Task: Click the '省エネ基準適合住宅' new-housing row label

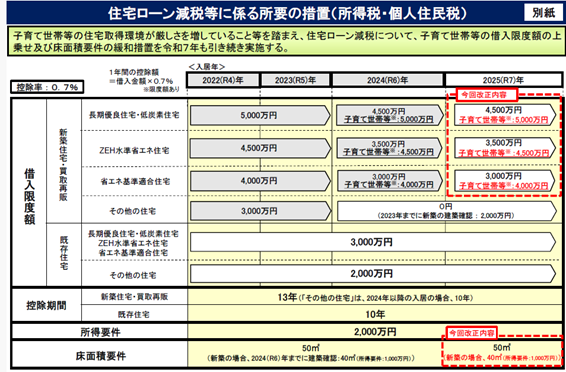Action: 135,181
